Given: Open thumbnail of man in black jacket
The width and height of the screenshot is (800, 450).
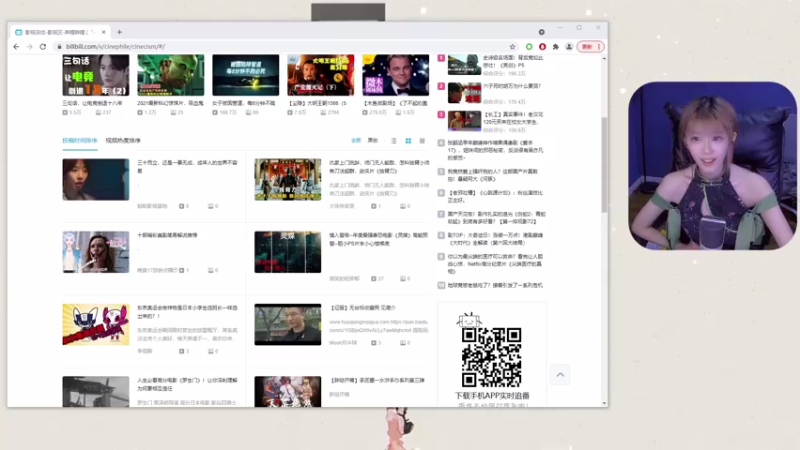Looking at the screenshot, I should tap(288, 324).
